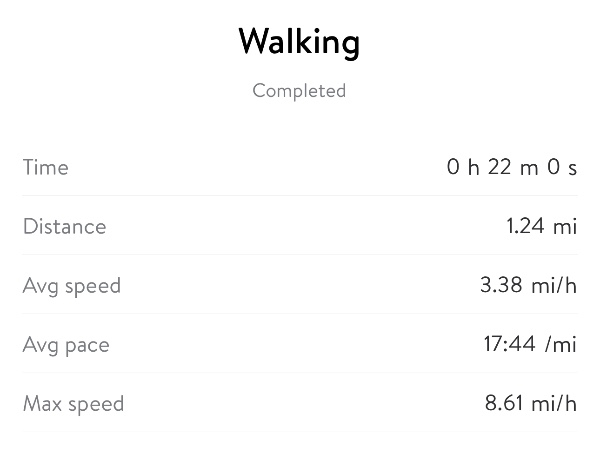
Task: Click the 1.24 distance number
Action: (x=526, y=226)
